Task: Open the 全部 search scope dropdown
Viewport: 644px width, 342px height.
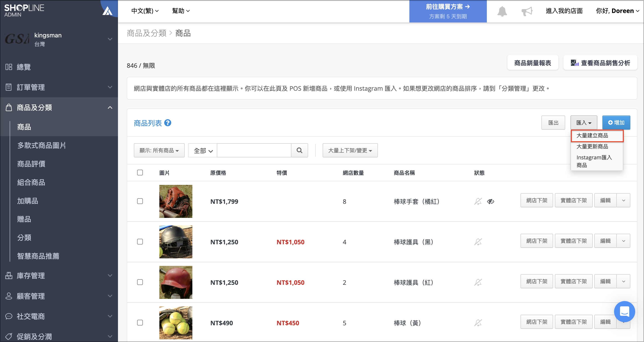Action: click(x=203, y=150)
